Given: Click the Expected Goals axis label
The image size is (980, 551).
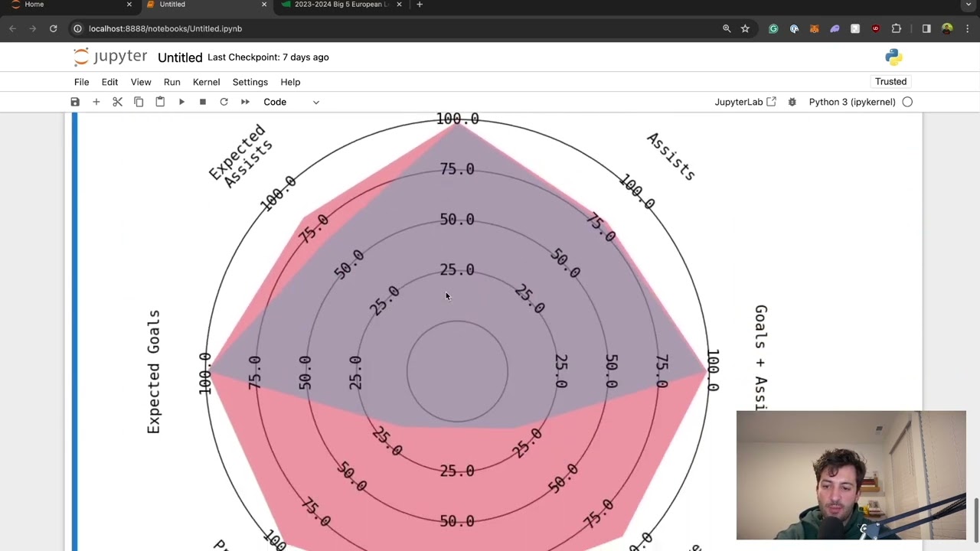Looking at the screenshot, I should [x=154, y=372].
